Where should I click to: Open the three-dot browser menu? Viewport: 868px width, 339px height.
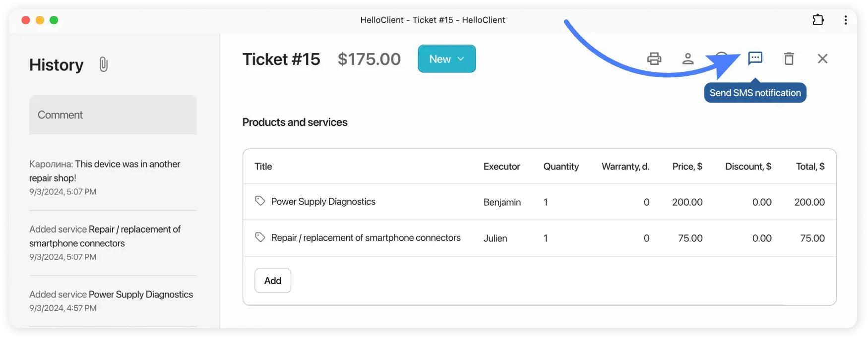pyautogui.click(x=846, y=20)
